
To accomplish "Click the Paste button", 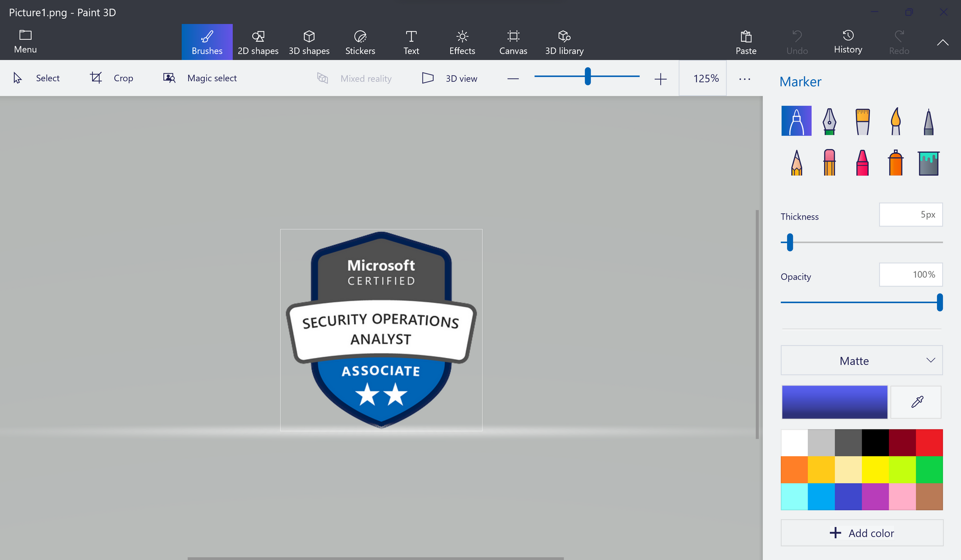I will [746, 42].
